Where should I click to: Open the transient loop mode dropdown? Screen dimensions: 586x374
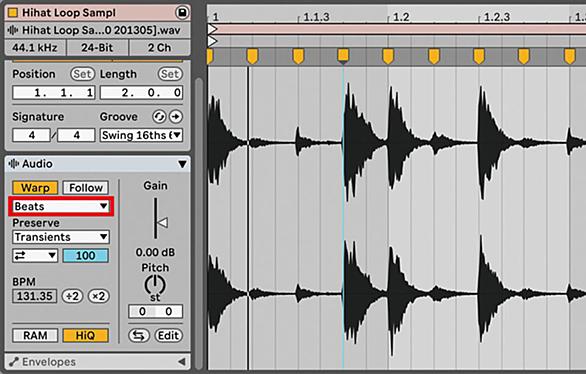pos(35,256)
